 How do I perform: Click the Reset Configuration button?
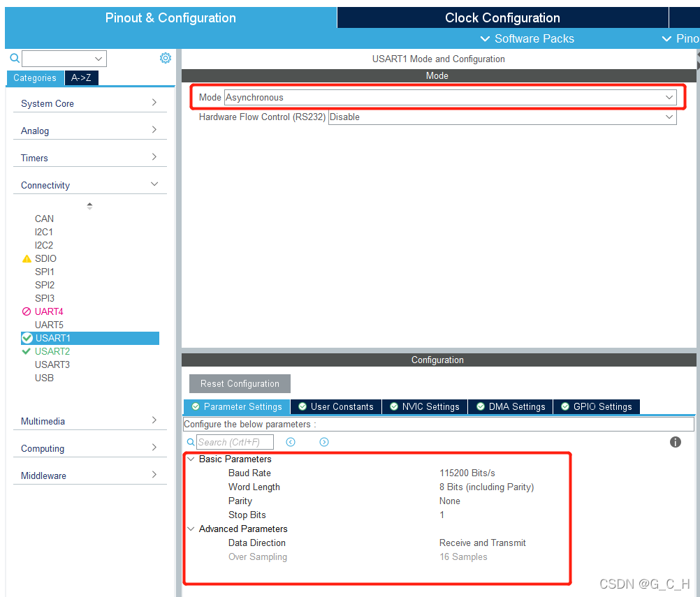[x=240, y=384]
